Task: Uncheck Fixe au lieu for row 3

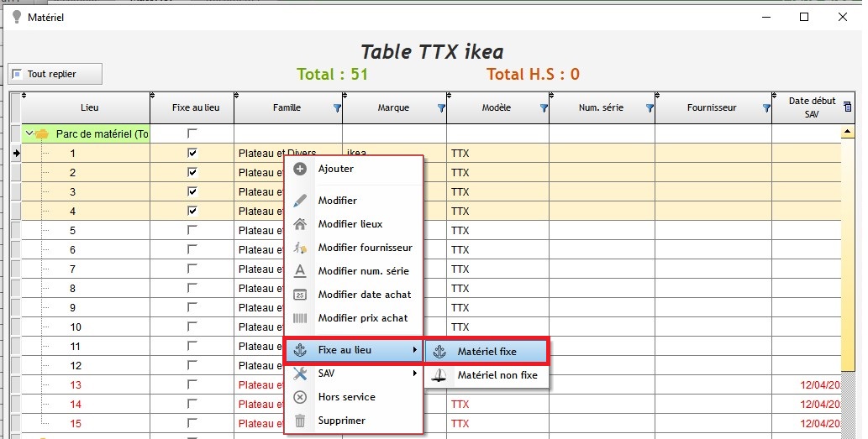Action: click(192, 192)
